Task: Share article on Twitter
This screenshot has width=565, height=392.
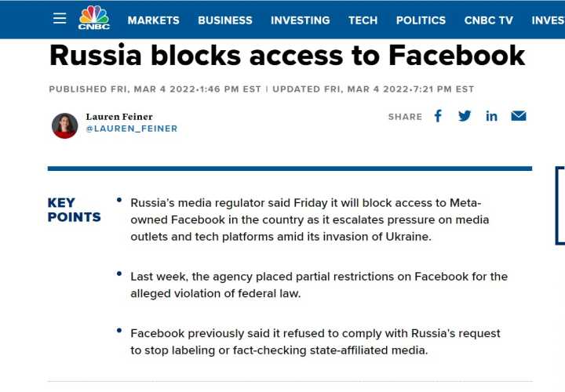Action: 465,116
